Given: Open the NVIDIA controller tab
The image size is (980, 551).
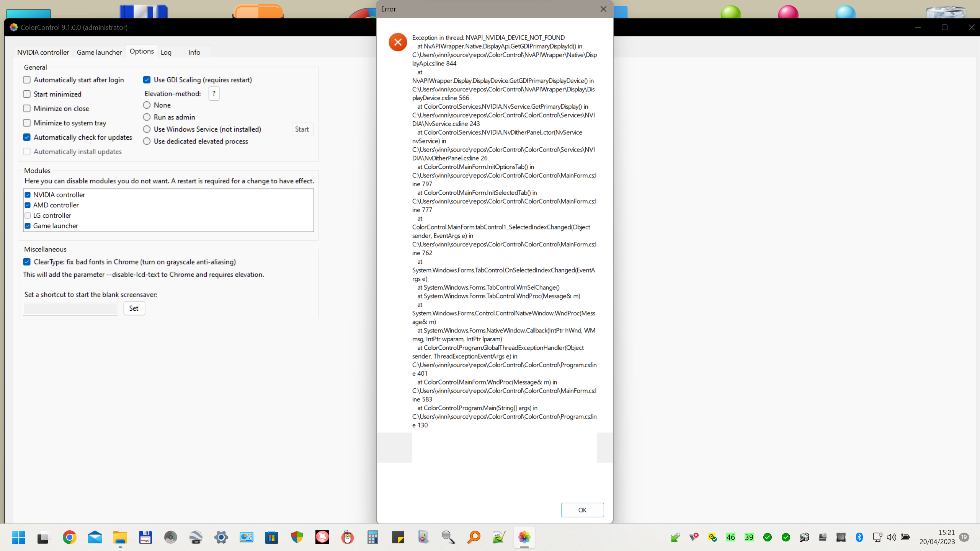Looking at the screenshot, I should [43, 52].
